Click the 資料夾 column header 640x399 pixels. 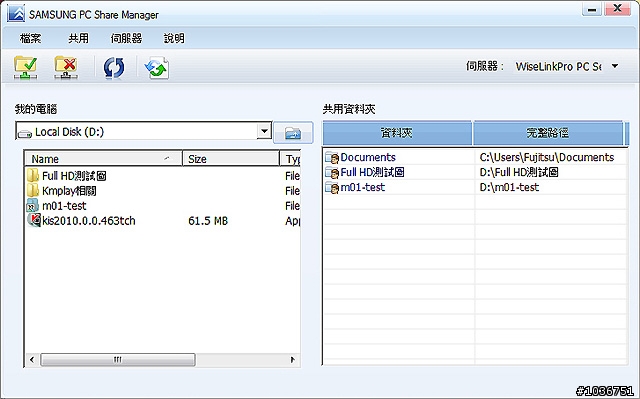point(397,133)
